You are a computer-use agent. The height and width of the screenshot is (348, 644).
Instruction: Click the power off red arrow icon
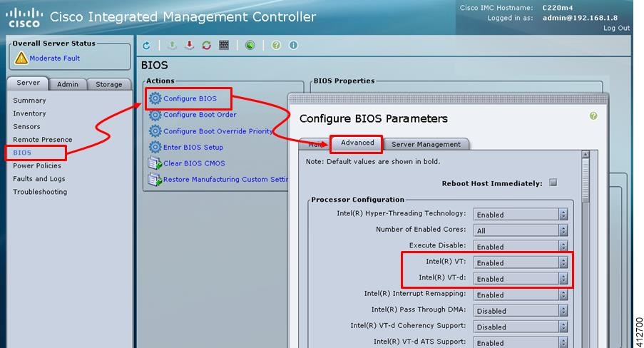pos(189,45)
